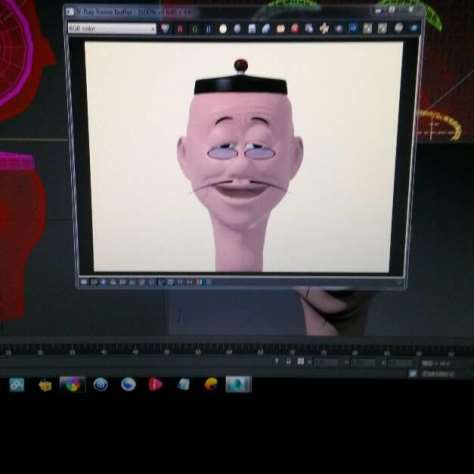Viewport: 474px width, 474px height.
Task: Click the Z coordinate field
Action: pyautogui.click(x=401, y=363)
